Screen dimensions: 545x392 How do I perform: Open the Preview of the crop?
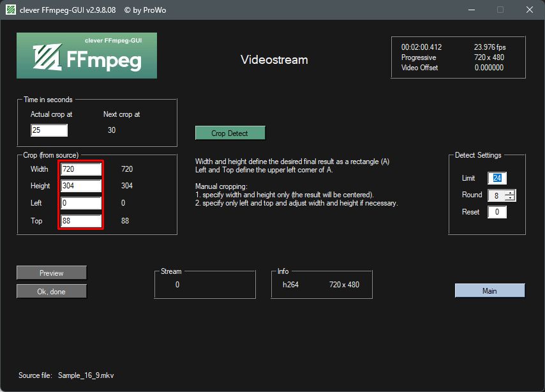click(x=52, y=273)
